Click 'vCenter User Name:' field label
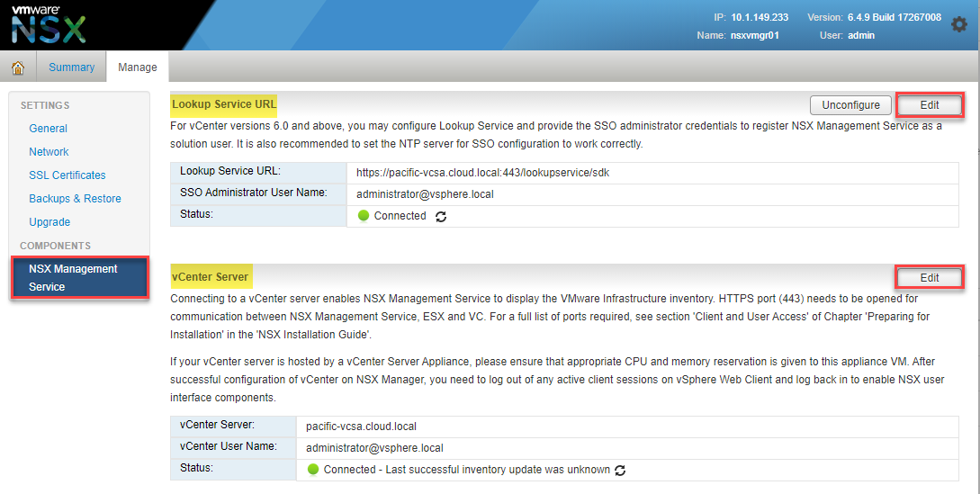The width and height of the screenshot is (980, 494). click(228, 446)
